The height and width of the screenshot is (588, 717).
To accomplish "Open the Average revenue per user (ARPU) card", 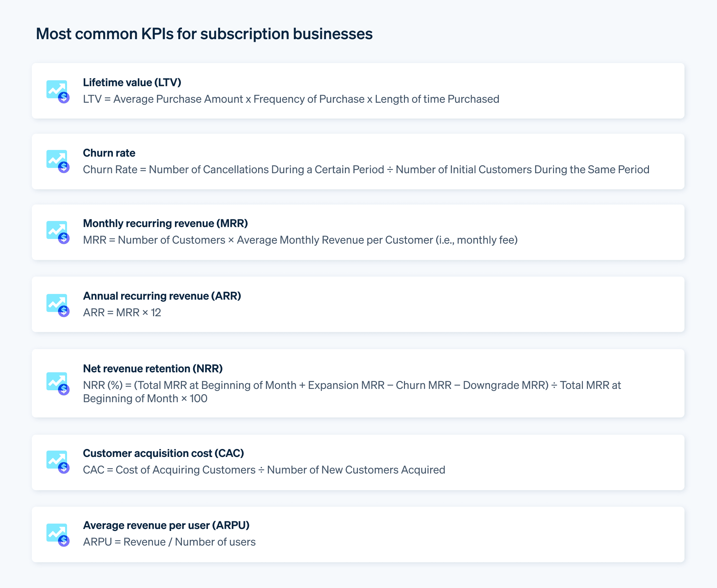I will pos(166,525).
